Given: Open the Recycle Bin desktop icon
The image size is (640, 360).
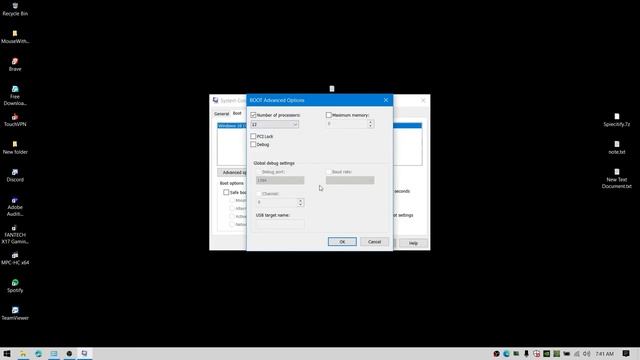Looking at the screenshot, I should pos(15,9).
